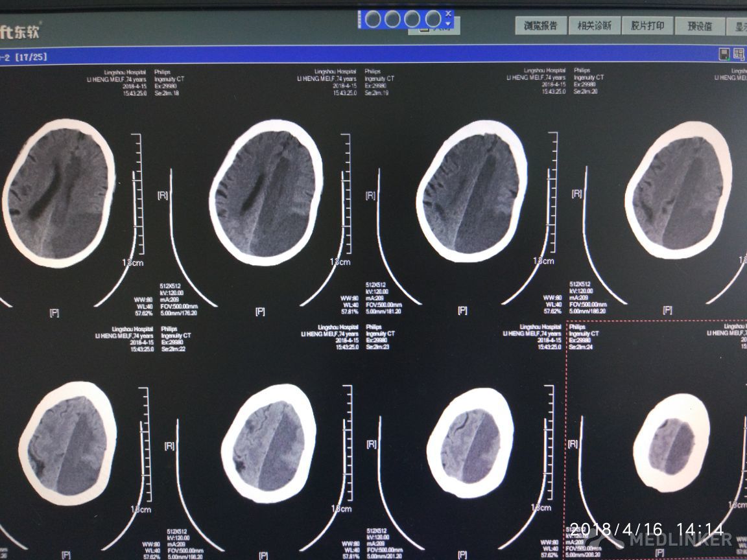Click 胶片打印 film print button
This screenshot has height=560, width=747.
pyautogui.click(x=647, y=25)
